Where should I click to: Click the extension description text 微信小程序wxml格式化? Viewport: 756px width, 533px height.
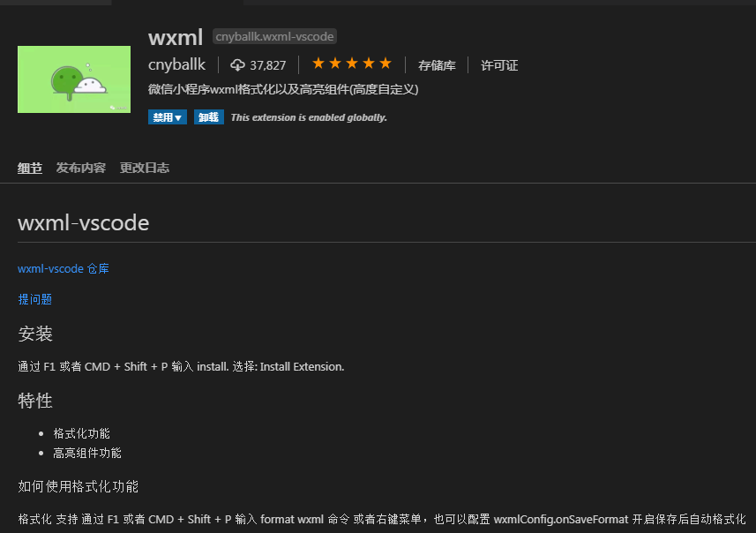[283, 89]
